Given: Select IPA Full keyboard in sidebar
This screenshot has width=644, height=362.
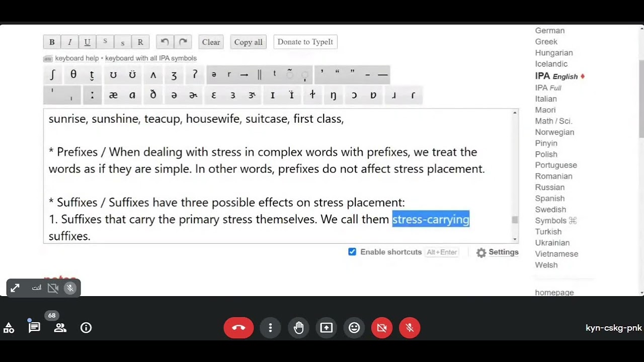Looking at the screenshot, I should point(548,88).
